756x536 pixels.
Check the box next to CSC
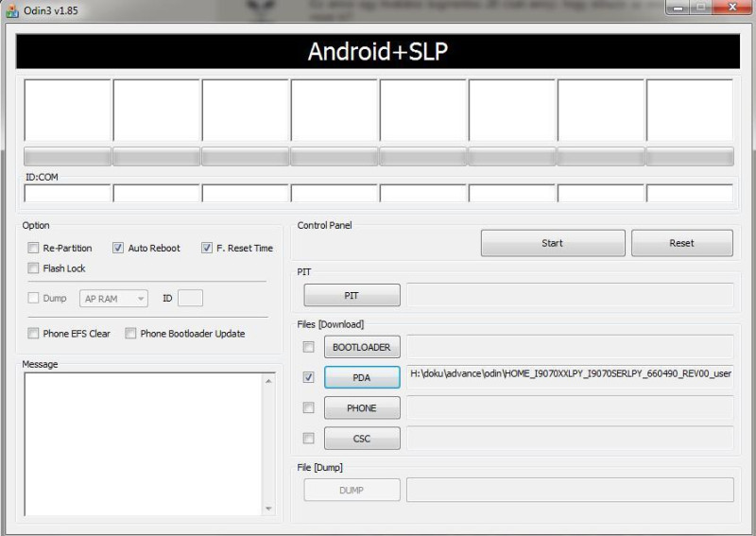[309, 439]
